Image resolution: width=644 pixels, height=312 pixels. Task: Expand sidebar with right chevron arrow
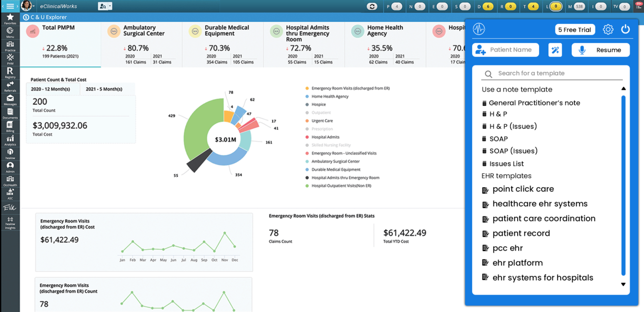point(17,6)
